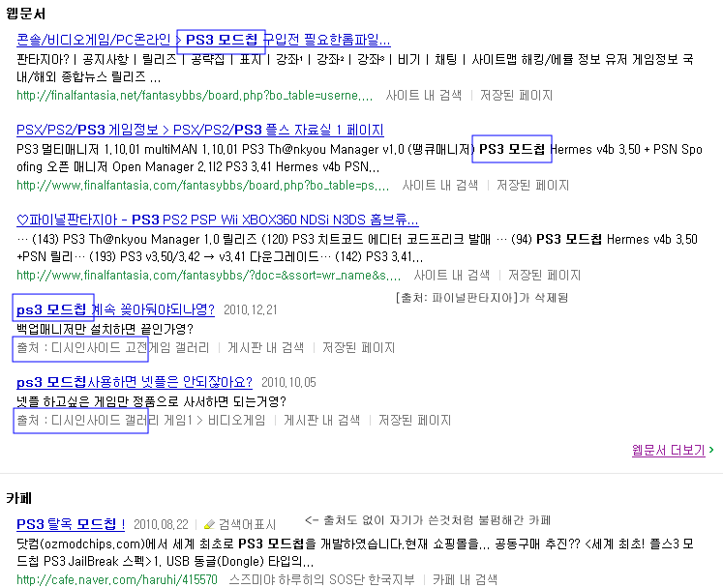Click the snippet '넷플 하고싶은 게임만 정품으로 사서하면 되는거영?'

click(x=151, y=401)
